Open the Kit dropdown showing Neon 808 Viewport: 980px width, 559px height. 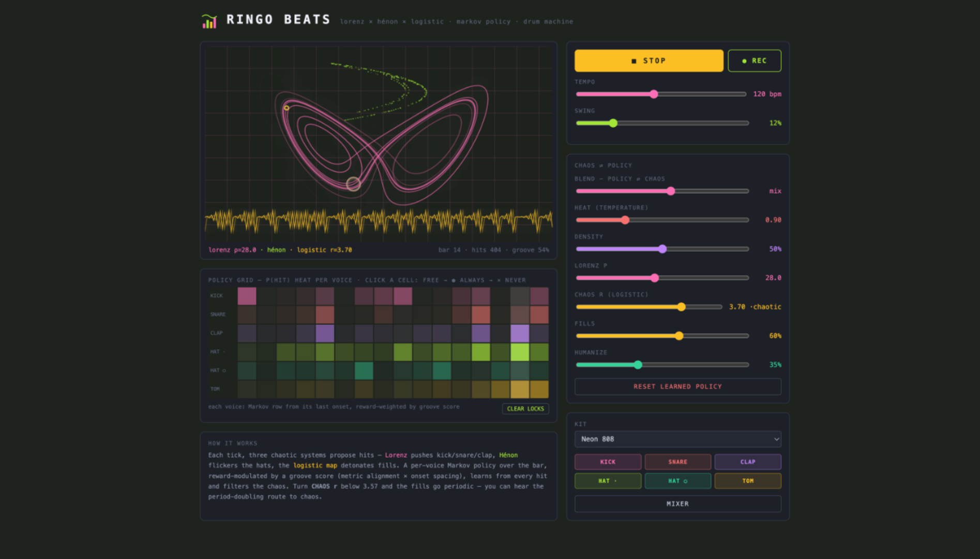677,439
